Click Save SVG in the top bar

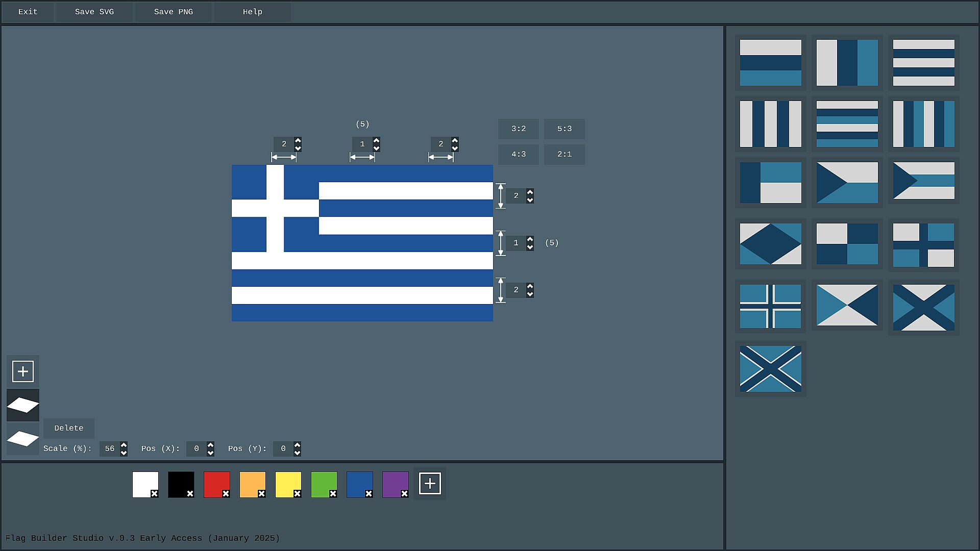click(x=94, y=12)
